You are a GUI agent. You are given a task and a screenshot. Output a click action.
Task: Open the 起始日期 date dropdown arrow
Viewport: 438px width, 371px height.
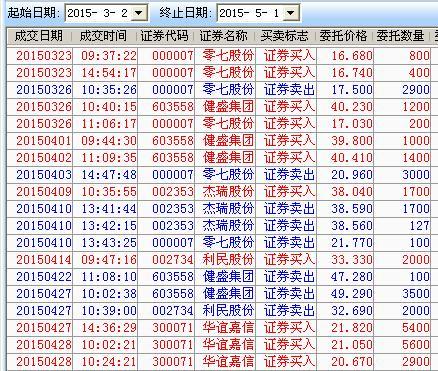click(139, 13)
